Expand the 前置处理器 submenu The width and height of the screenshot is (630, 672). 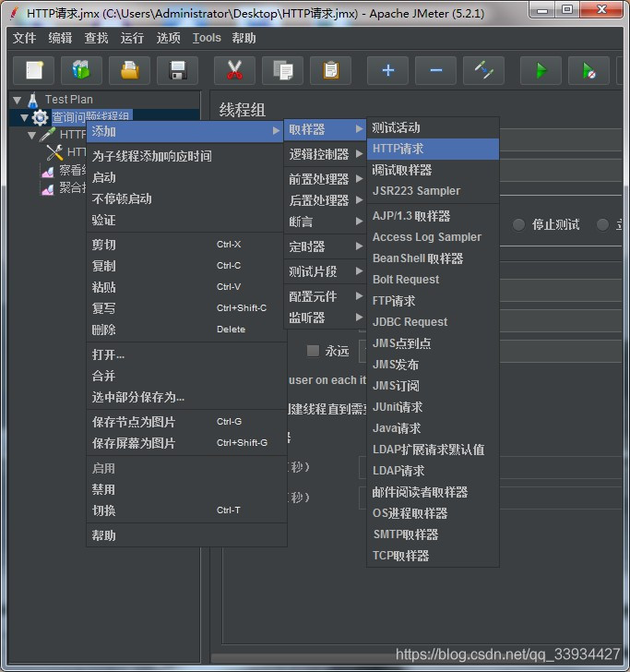pyautogui.click(x=325, y=179)
